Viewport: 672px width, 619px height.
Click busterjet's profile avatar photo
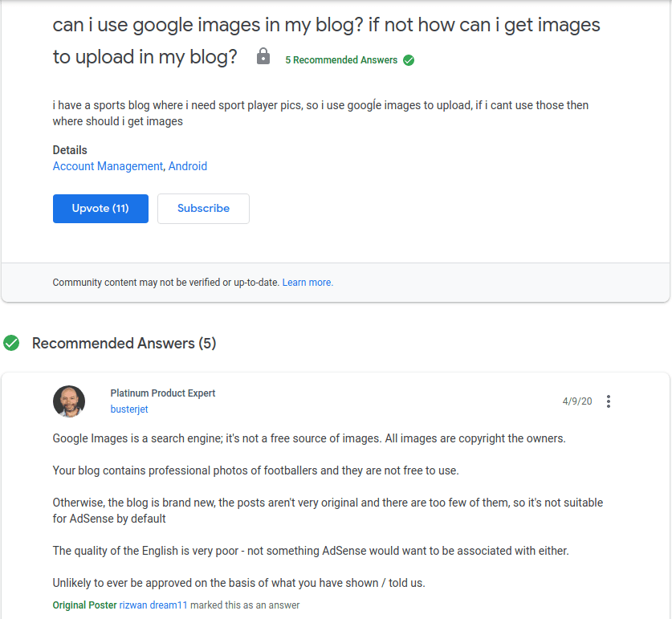pos(69,401)
